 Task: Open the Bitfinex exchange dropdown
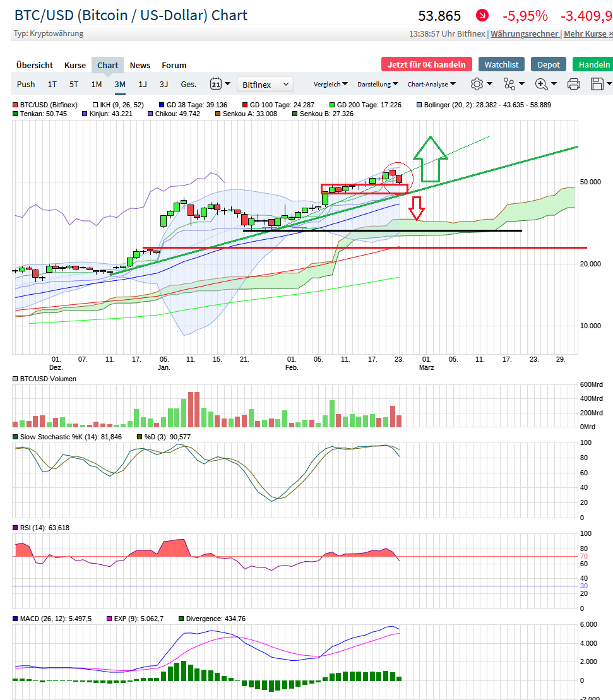(x=265, y=85)
